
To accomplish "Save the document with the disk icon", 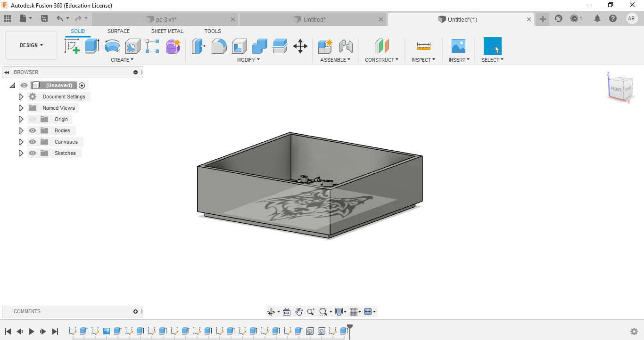I will 44,18.
